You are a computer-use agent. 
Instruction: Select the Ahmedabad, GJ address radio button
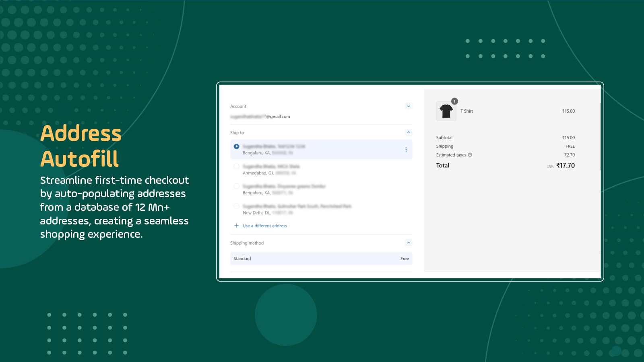(237, 167)
